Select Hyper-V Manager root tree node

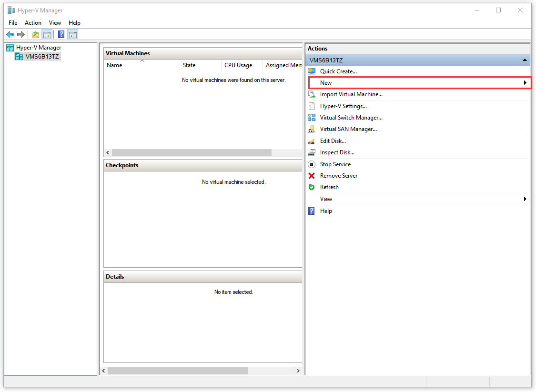coord(39,48)
